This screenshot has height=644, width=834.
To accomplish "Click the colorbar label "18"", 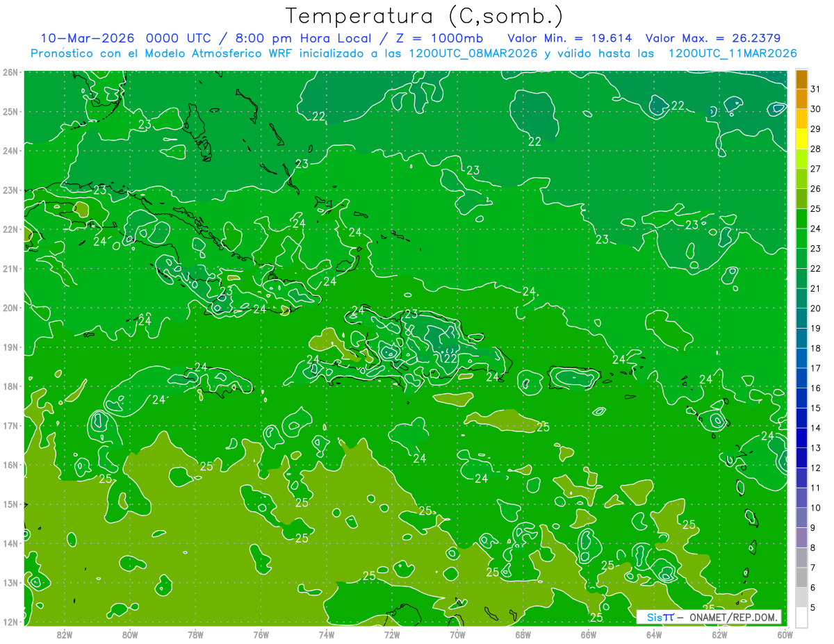I will [x=815, y=348].
